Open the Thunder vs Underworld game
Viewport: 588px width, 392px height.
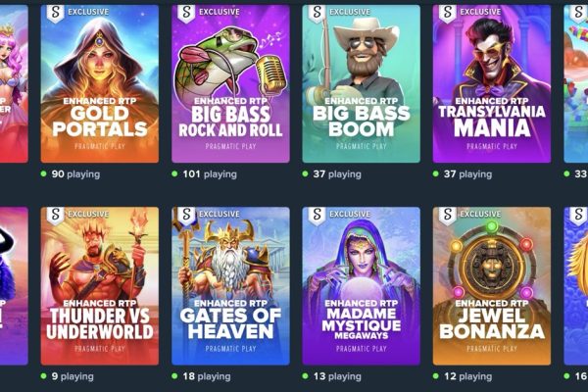tap(99, 286)
